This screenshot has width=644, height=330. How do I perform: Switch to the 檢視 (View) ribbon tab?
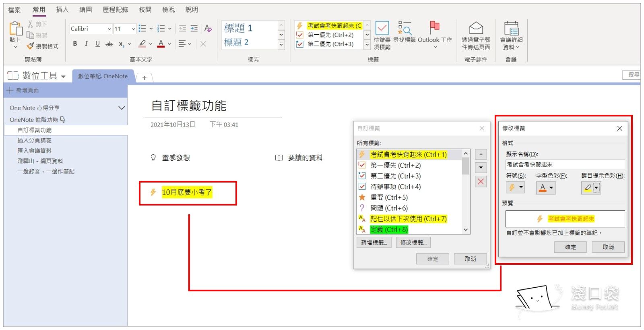pos(169,10)
